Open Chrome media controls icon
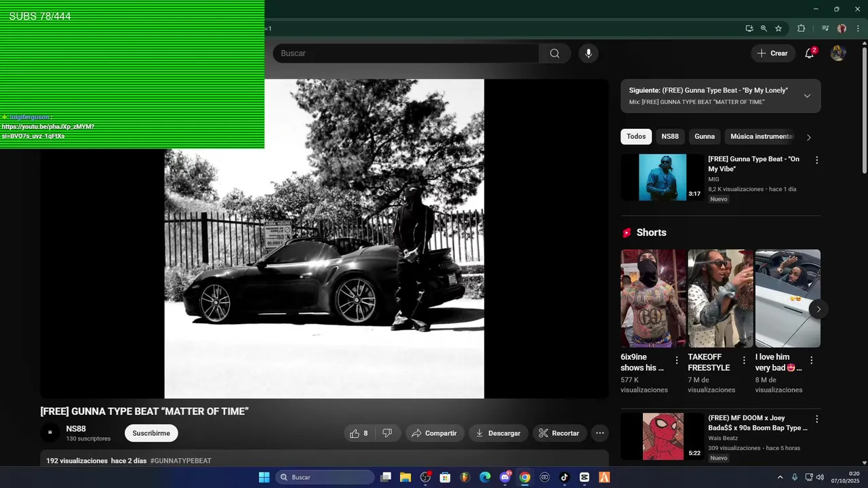 pos(825,28)
